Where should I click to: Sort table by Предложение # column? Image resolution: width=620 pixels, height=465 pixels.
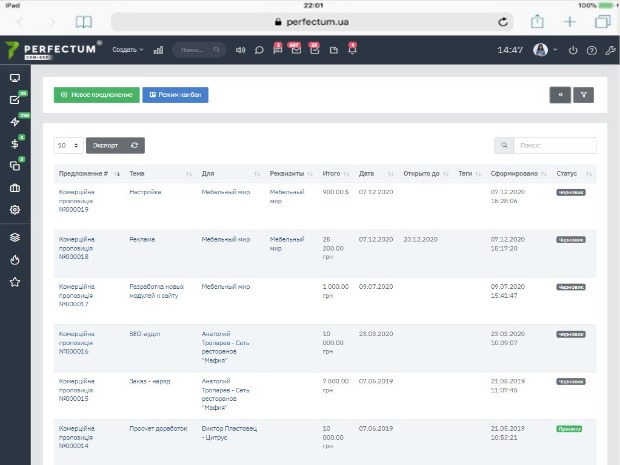(89, 174)
